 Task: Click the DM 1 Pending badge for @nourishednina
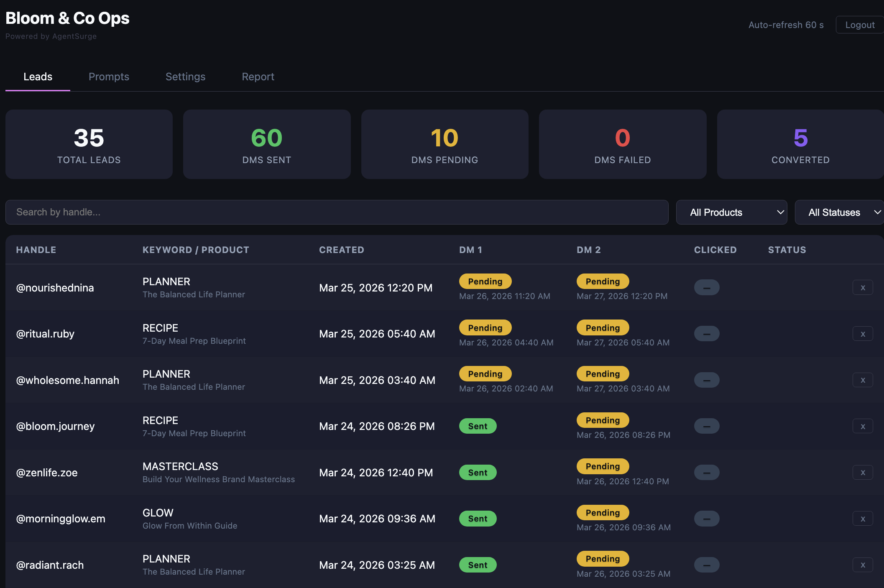click(x=485, y=281)
